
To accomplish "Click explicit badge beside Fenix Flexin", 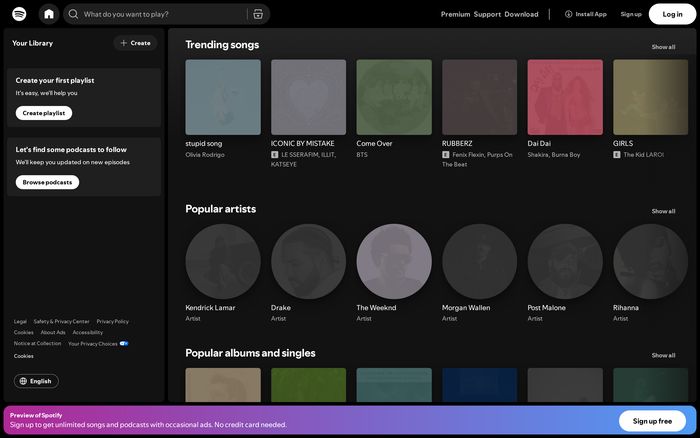I will click(446, 154).
